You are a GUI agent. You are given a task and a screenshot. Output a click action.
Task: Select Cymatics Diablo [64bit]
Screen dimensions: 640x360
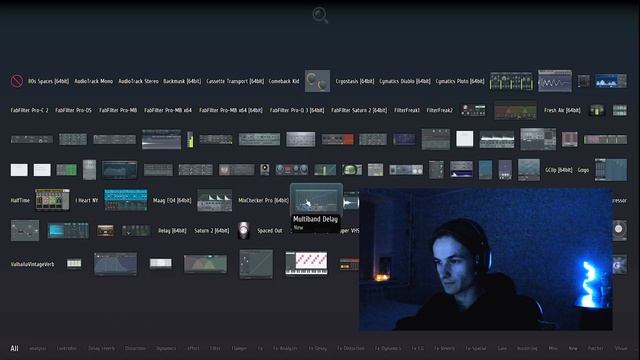coord(405,81)
